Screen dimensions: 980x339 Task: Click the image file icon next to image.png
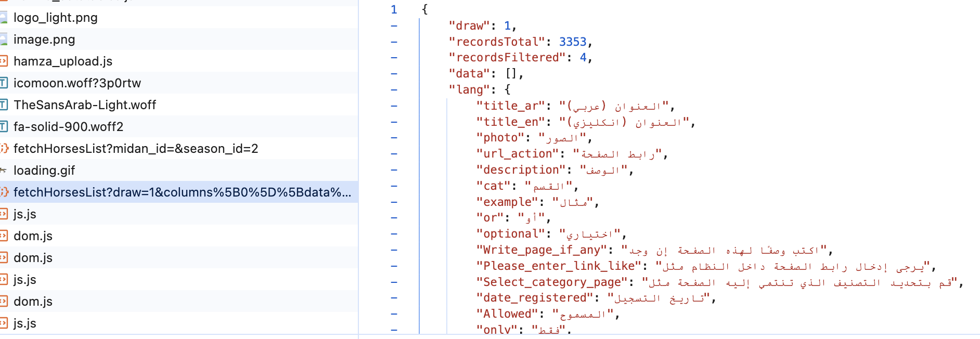3,40
